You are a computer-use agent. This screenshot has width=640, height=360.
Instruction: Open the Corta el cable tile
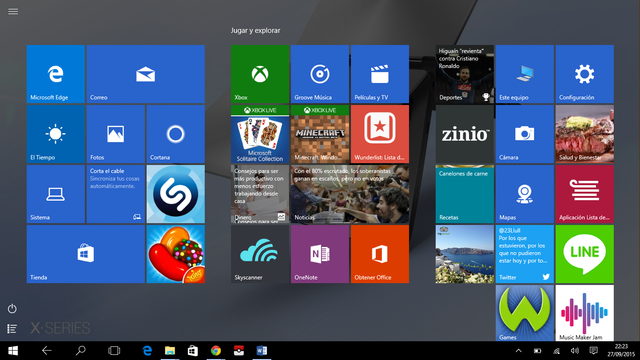tap(116, 194)
